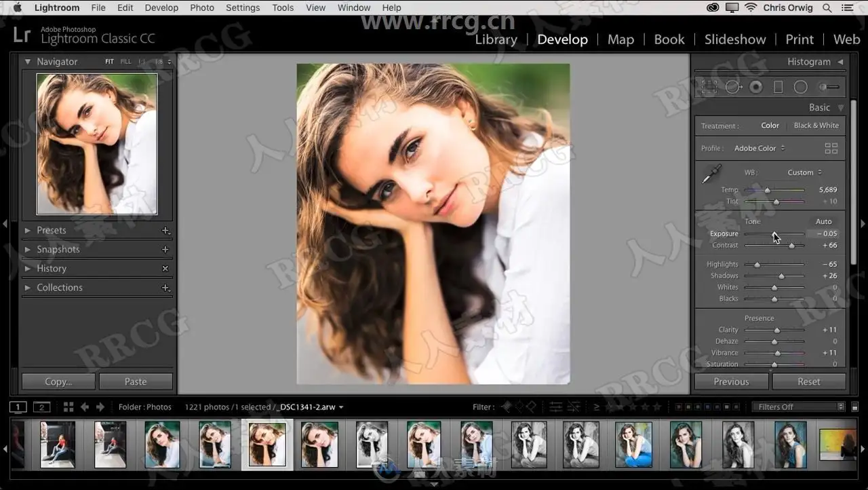Click the Auto tone button
Viewport: 868px width, 490px height.
click(x=823, y=221)
